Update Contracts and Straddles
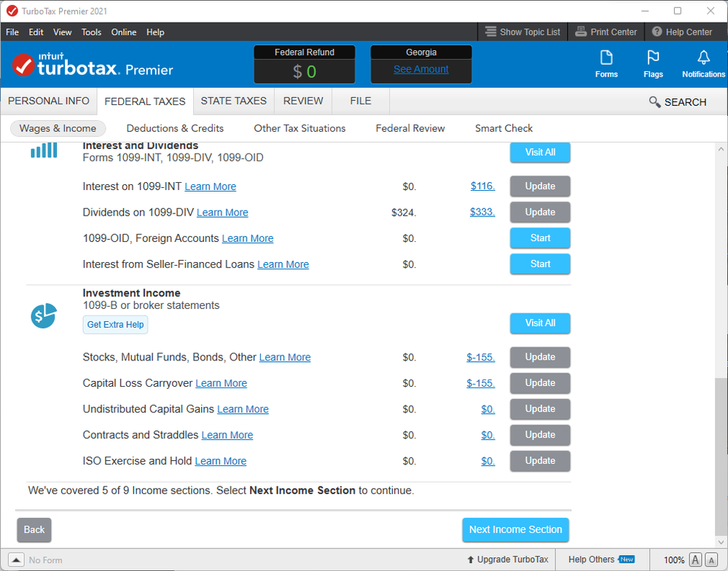Image resolution: width=728 pixels, height=571 pixels. coord(540,435)
